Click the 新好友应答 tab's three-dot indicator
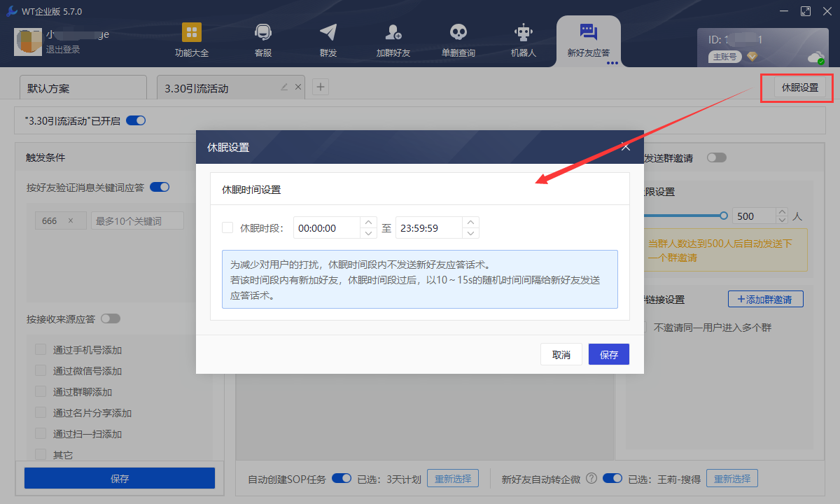Image resolution: width=840 pixels, height=504 pixels. coord(612,62)
